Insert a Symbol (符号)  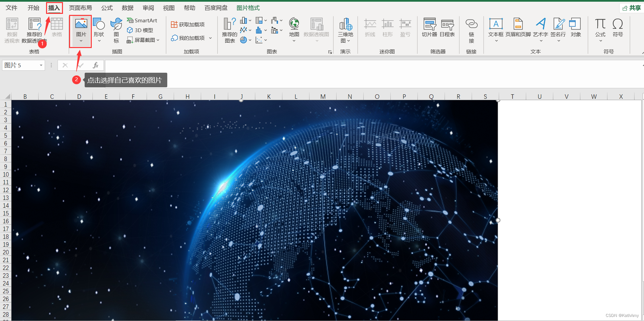618,28
